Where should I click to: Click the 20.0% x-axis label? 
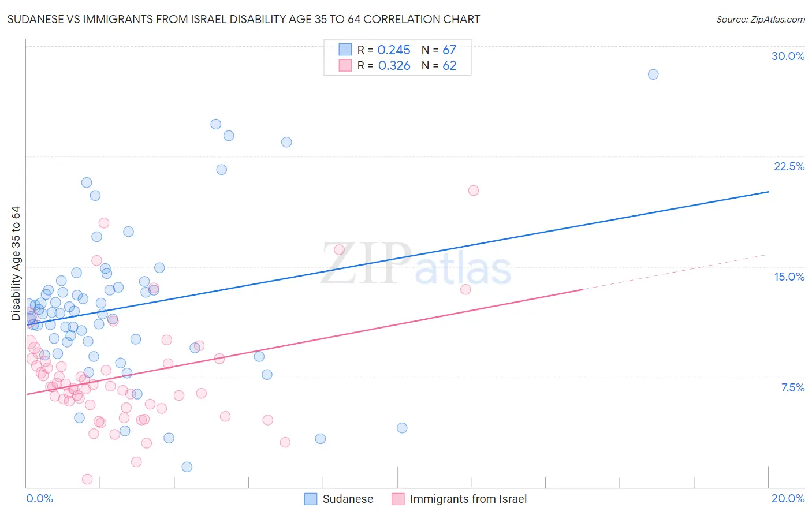tap(788, 498)
